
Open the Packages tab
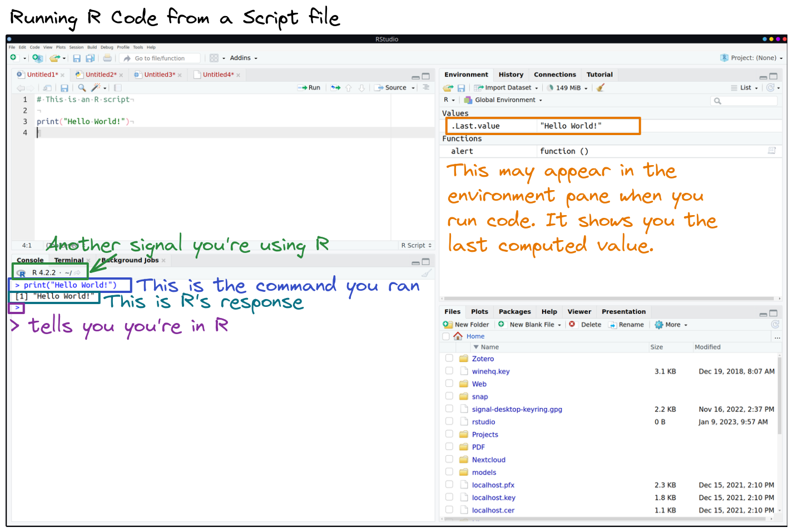tap(514, 312)
